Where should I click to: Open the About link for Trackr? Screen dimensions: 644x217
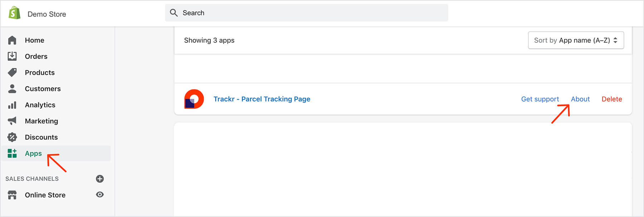coord(580,99)
